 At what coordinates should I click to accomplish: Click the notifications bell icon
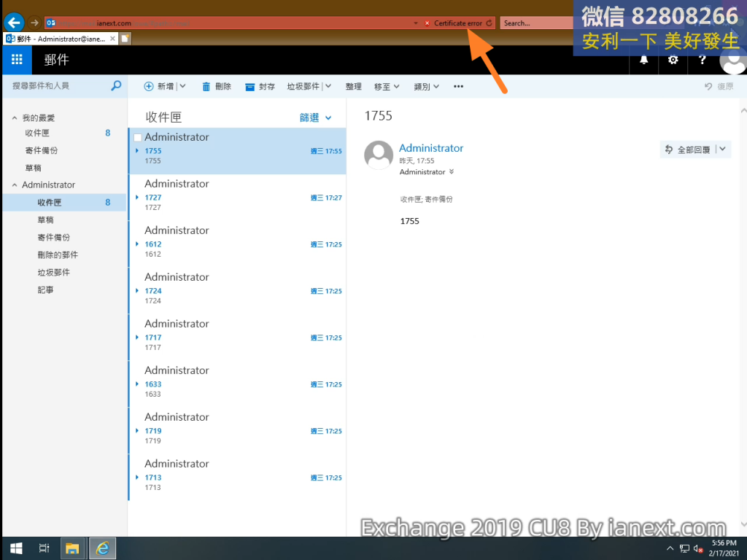(x=643, y=60)
